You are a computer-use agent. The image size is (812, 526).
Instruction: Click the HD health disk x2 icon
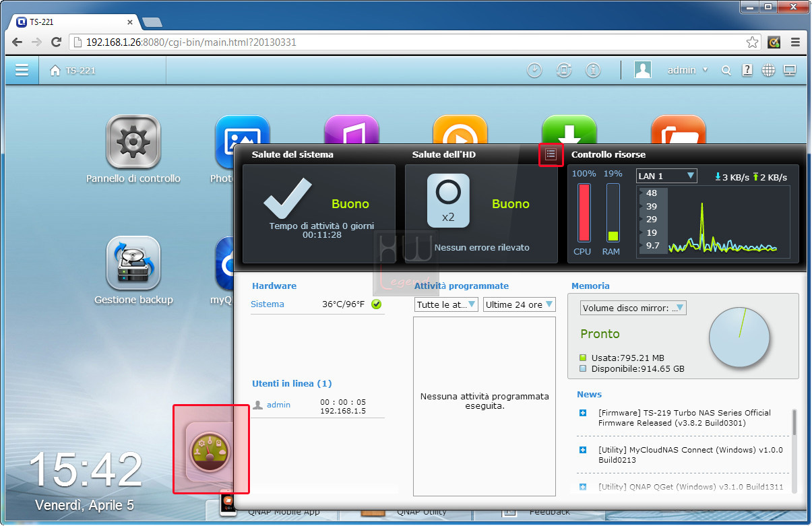[x=448, y=200]
